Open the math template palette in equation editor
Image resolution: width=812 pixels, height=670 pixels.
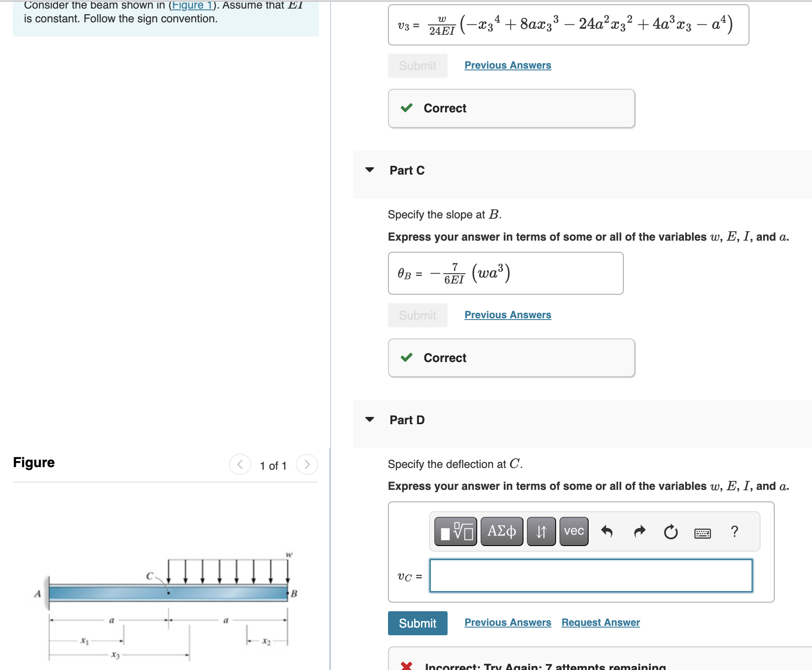456,531
